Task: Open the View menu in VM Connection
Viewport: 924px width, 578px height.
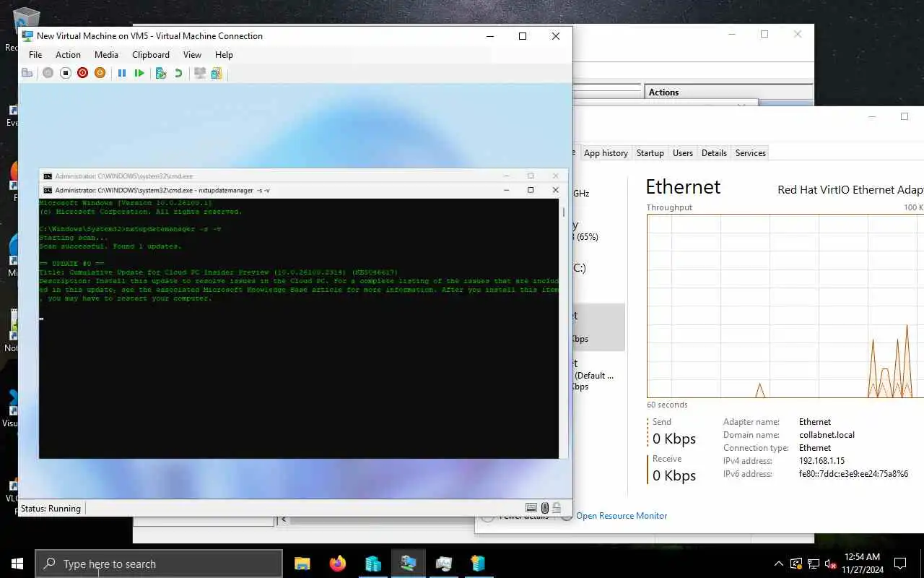Action: tap(192, 55)
